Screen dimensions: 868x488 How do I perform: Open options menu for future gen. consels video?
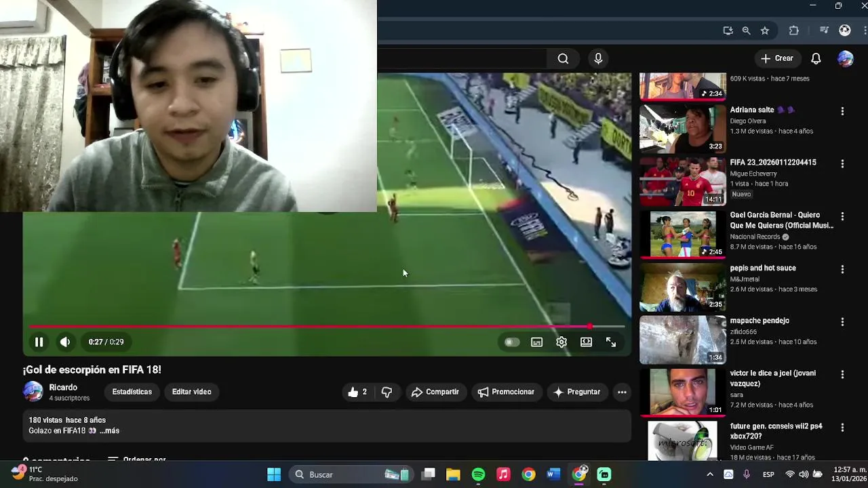(842, 428)
